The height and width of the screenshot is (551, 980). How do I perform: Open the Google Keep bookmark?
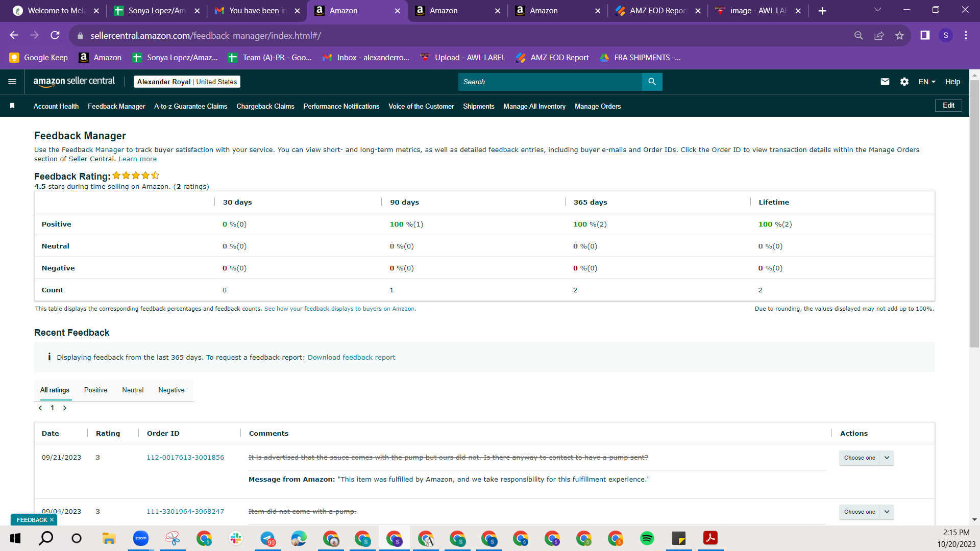(38, 58)
